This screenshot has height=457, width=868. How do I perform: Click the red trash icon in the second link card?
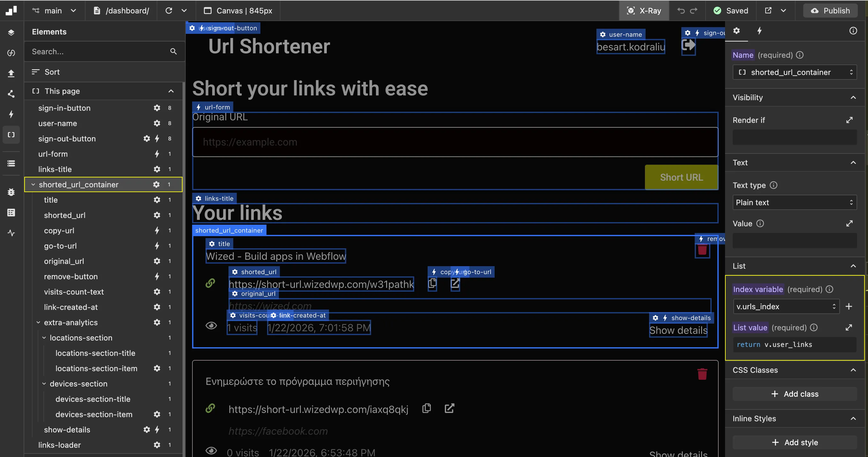coord(702,373)
